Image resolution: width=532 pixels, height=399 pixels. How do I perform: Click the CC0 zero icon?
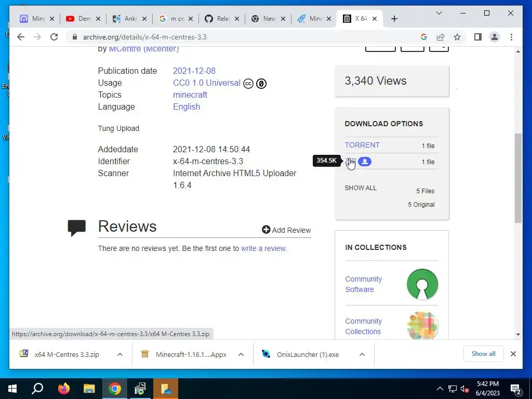261,83
